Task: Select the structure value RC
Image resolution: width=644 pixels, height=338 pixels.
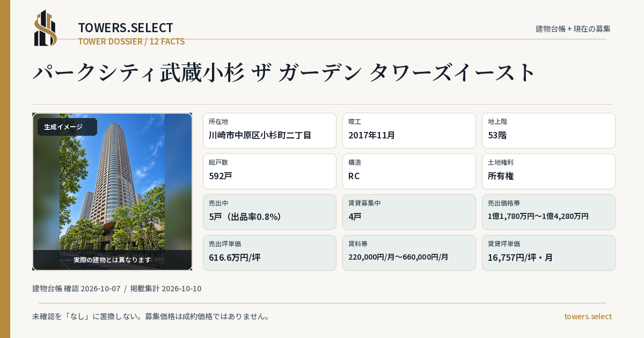Action: coord(354,176)
